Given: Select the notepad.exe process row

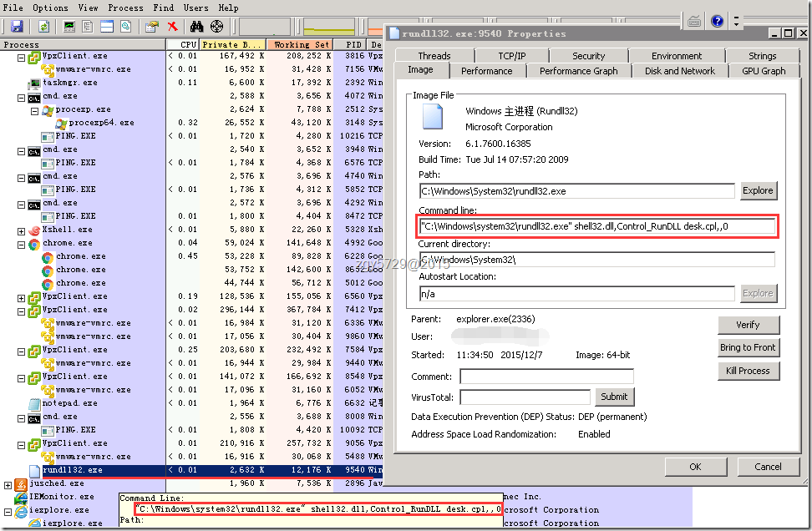Looking at the screenshot, I should click(x=70, y=403).
